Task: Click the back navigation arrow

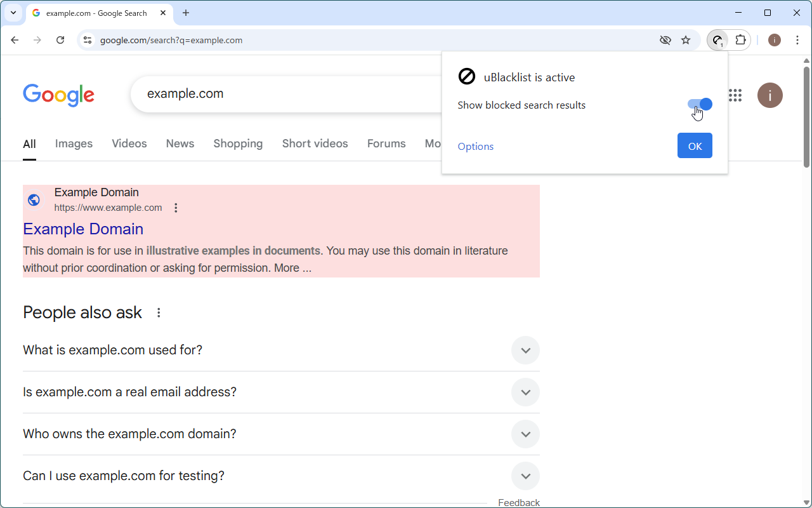Action: 15,39
